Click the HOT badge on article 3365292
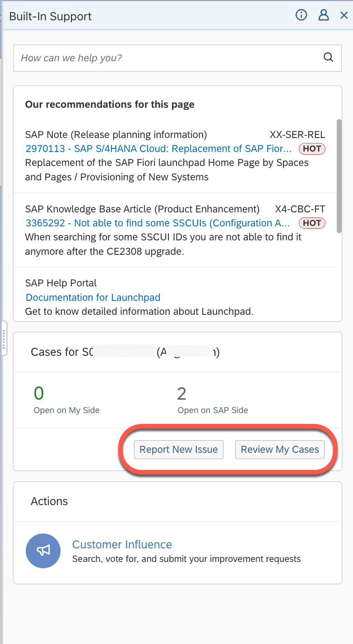 point(312,223)
